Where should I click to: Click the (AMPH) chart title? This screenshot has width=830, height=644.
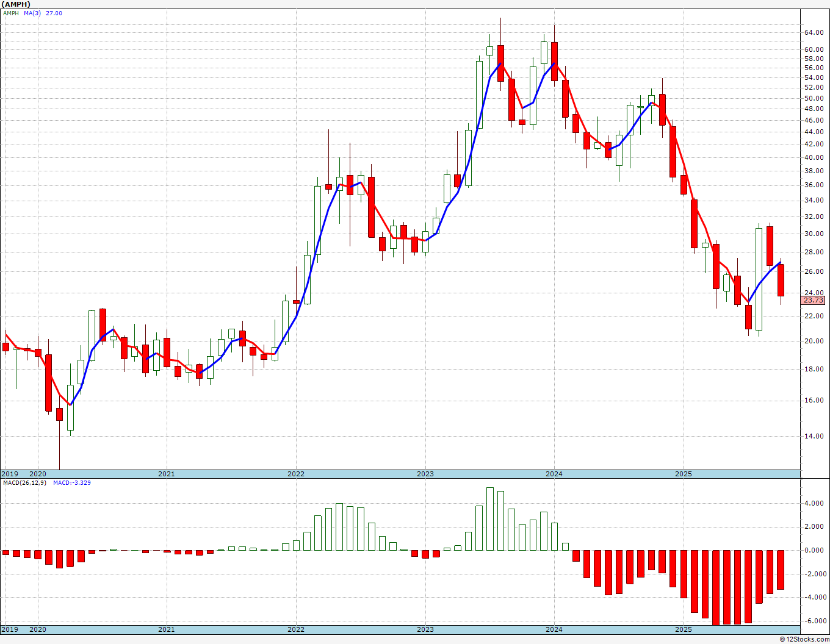click(x=16, y=4)
